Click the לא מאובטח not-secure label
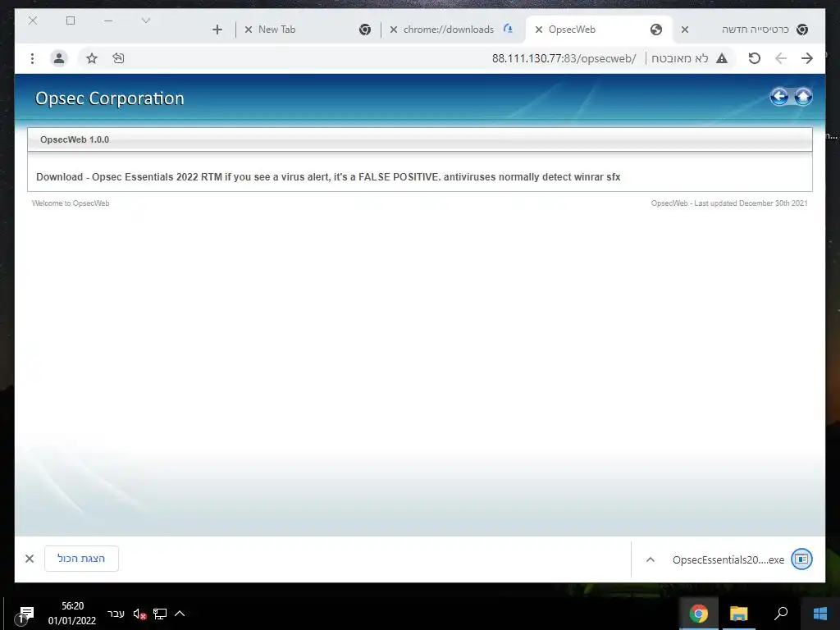This screenshot has width=840, height=630. (679, 58)
